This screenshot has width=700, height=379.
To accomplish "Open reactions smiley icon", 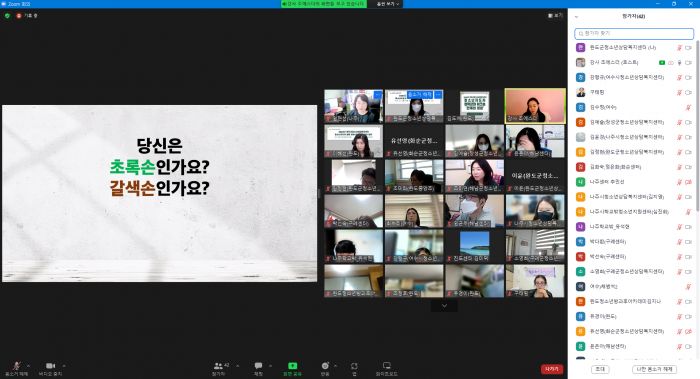I will [325, 368].
